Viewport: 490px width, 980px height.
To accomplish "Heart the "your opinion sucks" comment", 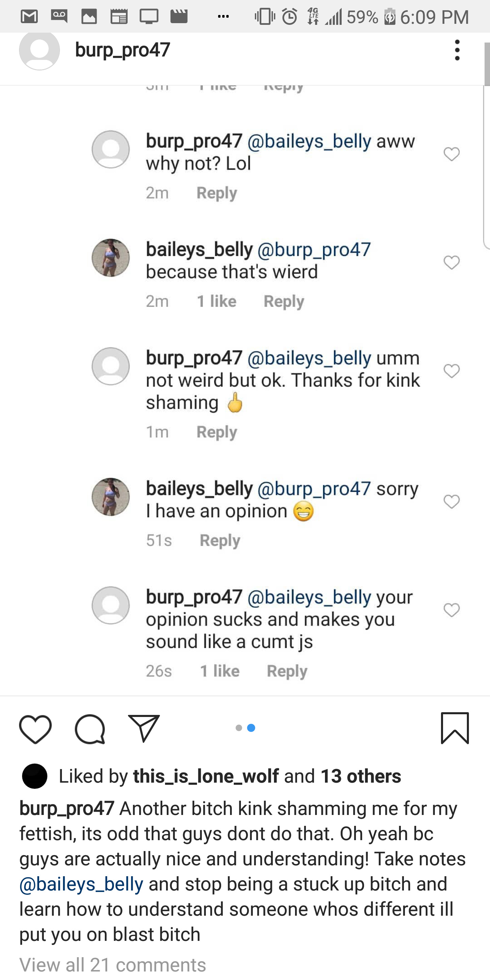I will [x=452, y=610].
